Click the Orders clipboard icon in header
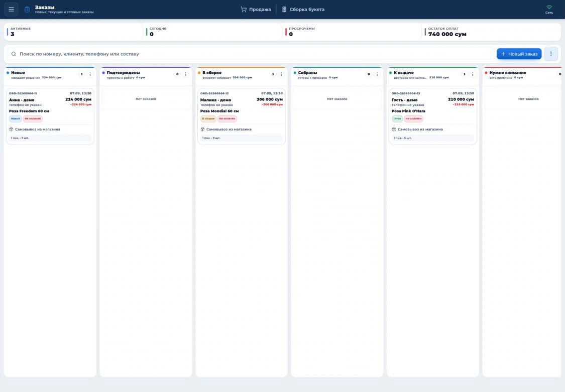The image size is (565, 392). coord(27,10)
